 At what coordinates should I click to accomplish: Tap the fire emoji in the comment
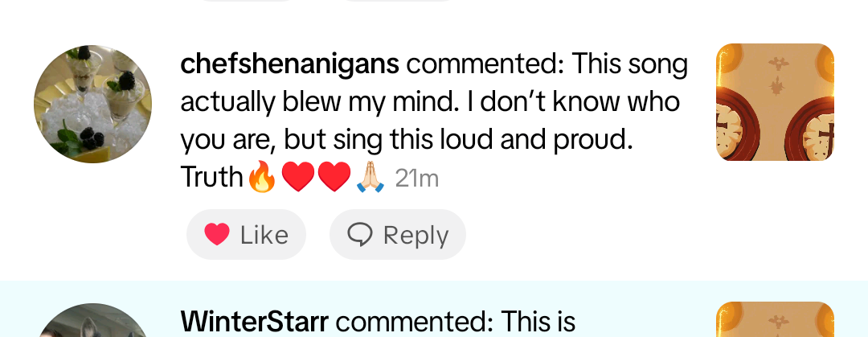(x=261, y=177)
